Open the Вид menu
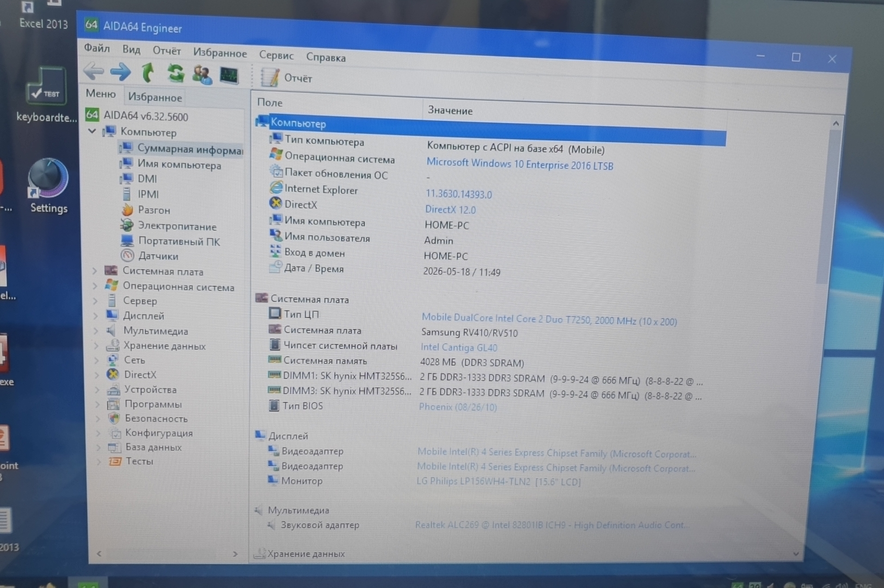This screenshot has height=588, width=884. [x=131, y=50]
